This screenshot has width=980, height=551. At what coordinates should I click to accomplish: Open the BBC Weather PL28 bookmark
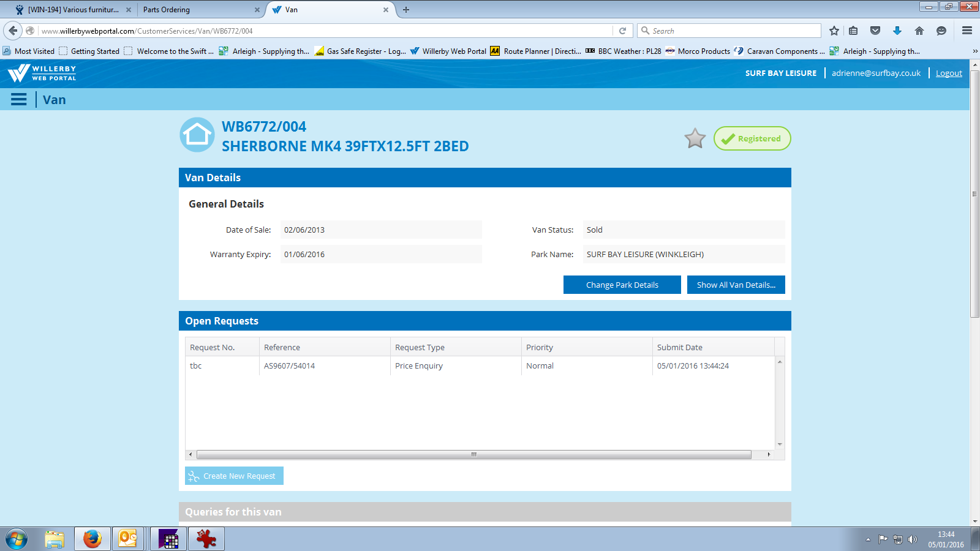[624, 51]
